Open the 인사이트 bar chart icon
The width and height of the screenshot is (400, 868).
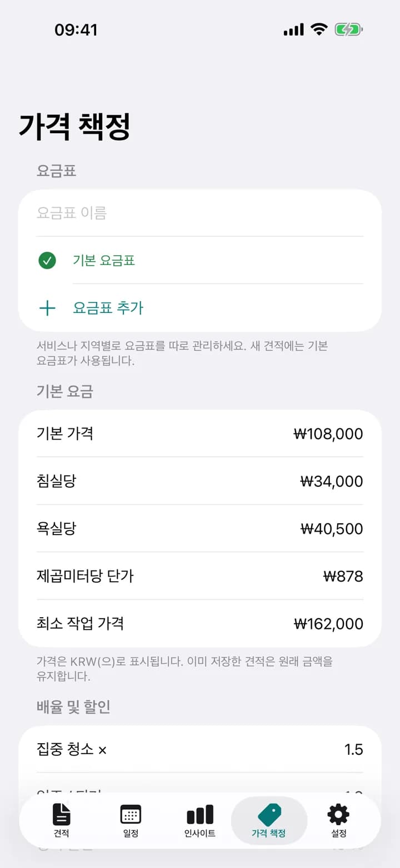pos(200,815)
